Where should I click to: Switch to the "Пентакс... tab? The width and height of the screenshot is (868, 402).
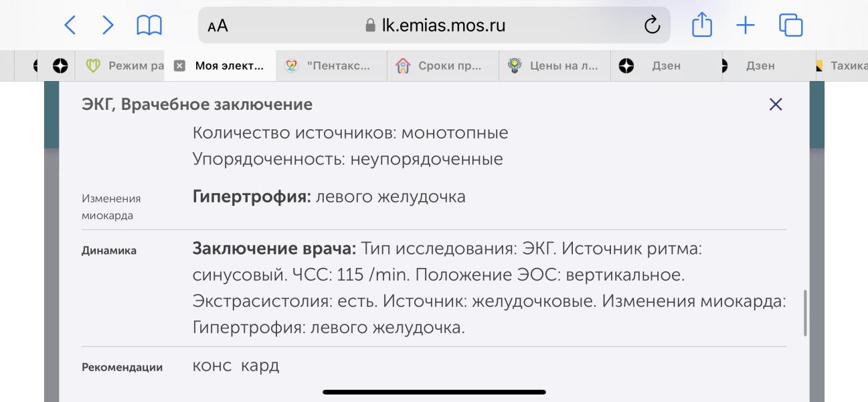pyautogui.click(x=331, y=66)
